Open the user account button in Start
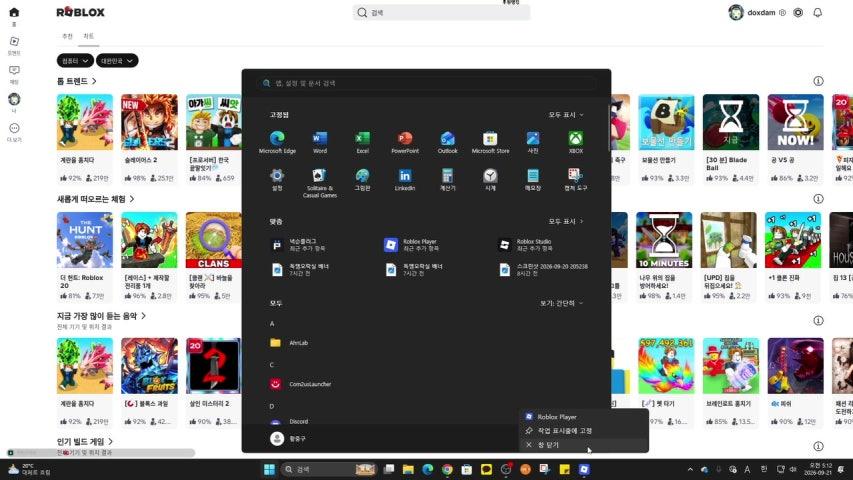 coord(288,439)
